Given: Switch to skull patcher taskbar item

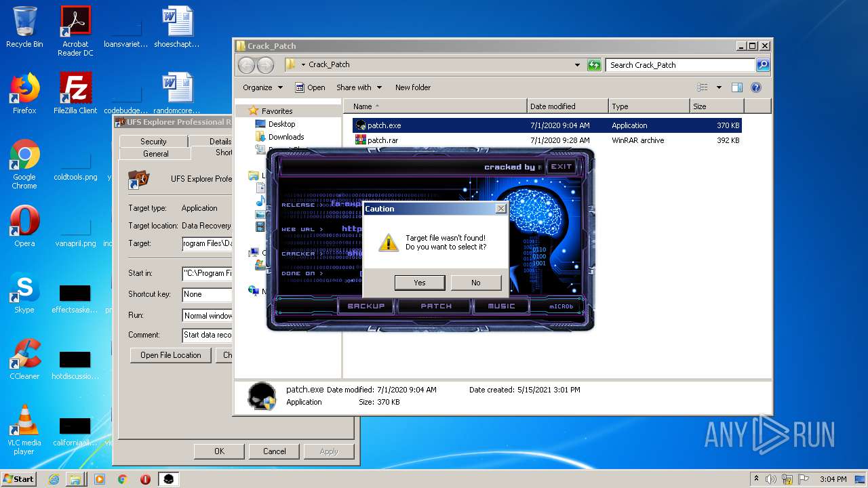Looking at the screenshot, I should click(169, 479).
